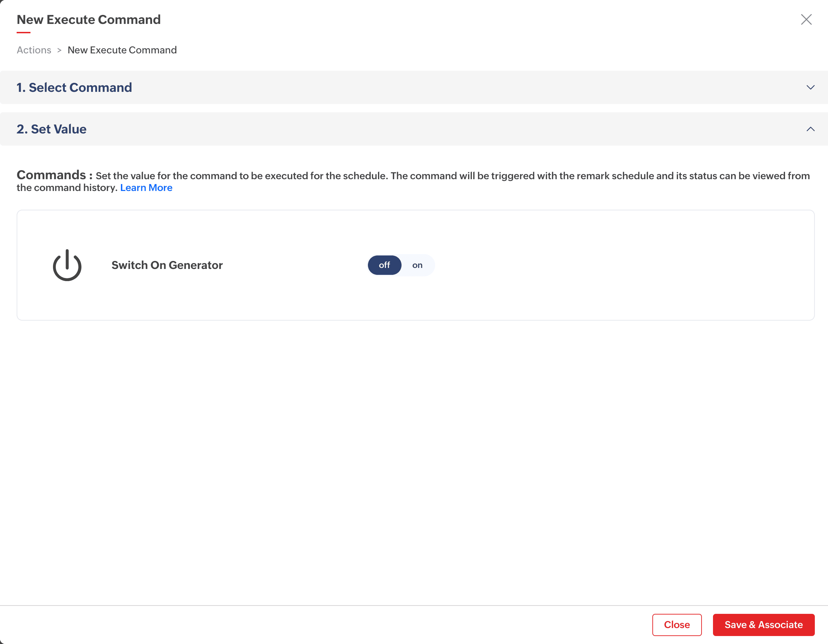This screenshot has height=644, width=828.
Task: Click the power icon beside Switch On Generator
Action: pyautogui.click(x=67, y=265)
